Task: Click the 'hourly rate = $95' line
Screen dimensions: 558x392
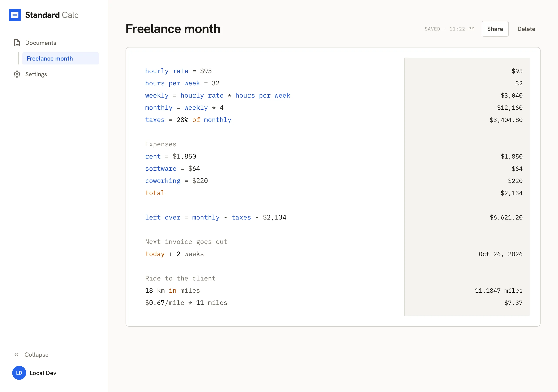Action: 178,71
